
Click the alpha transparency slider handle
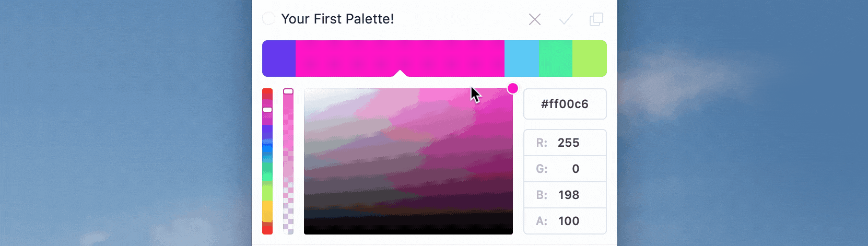[x=288, y=91]
